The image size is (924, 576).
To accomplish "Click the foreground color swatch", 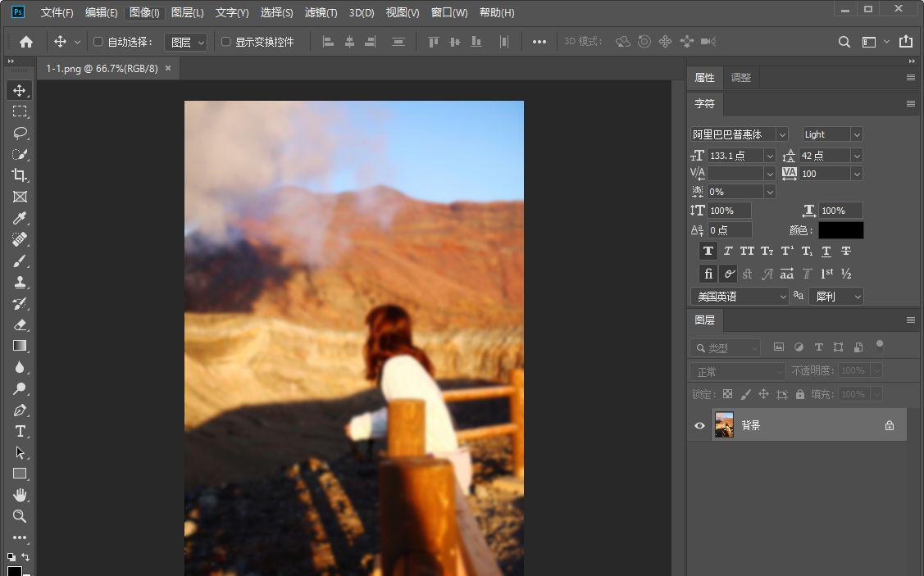I will (x=14, y=571).
